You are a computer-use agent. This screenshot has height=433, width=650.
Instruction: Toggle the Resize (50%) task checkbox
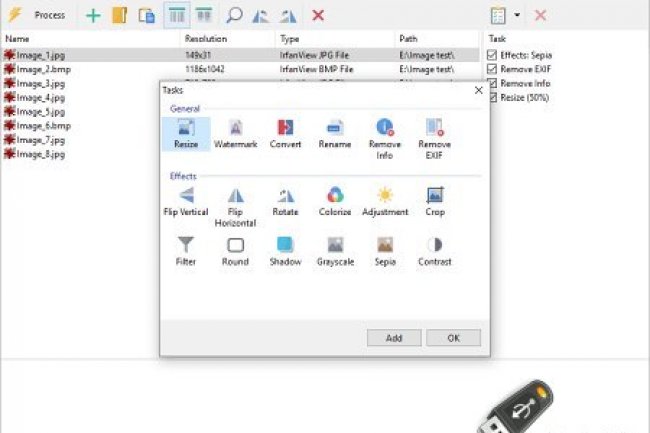click(x=492, y=97)
